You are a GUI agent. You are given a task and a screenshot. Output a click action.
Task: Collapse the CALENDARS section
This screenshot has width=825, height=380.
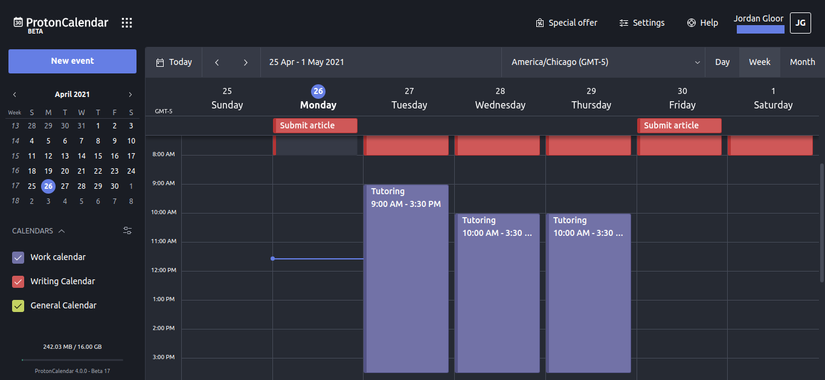point(38,231)
